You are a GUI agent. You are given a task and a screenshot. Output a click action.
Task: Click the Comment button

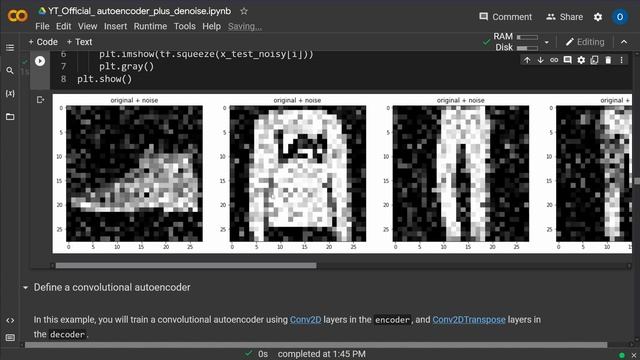click(505, 17)
